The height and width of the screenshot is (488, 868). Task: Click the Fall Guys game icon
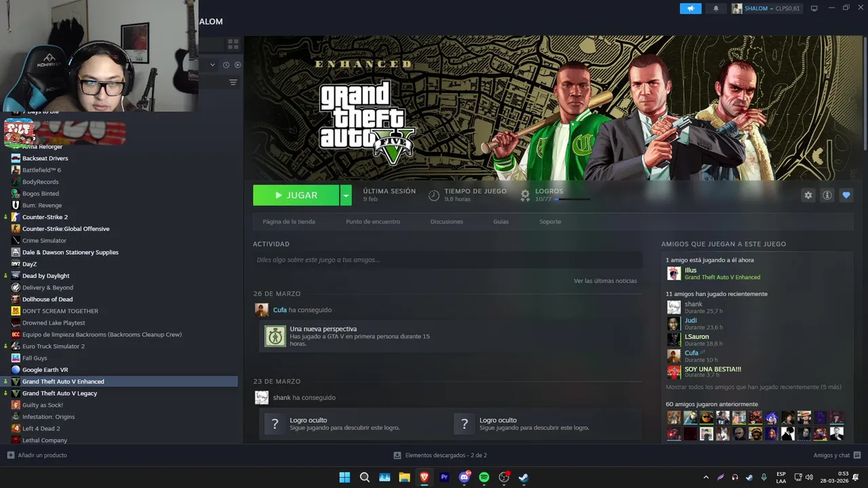tap(16, 358)
